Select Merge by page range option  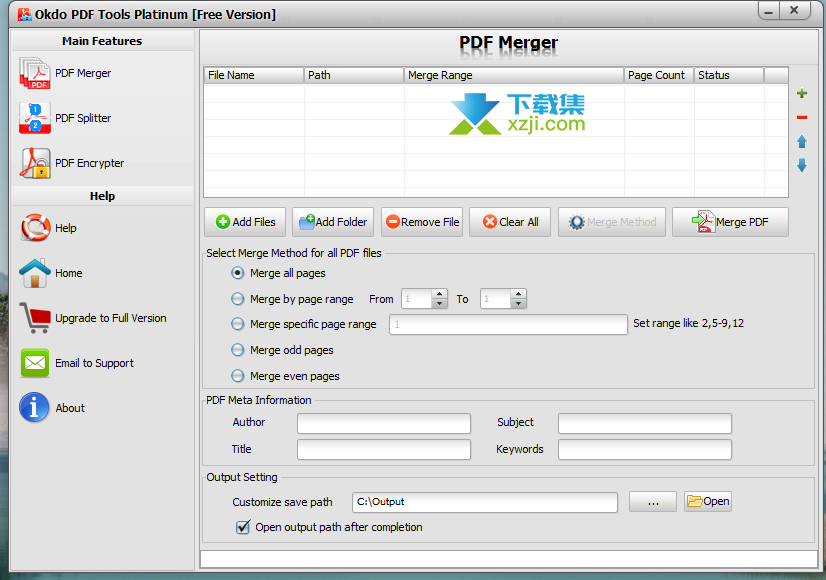(238, 299)
